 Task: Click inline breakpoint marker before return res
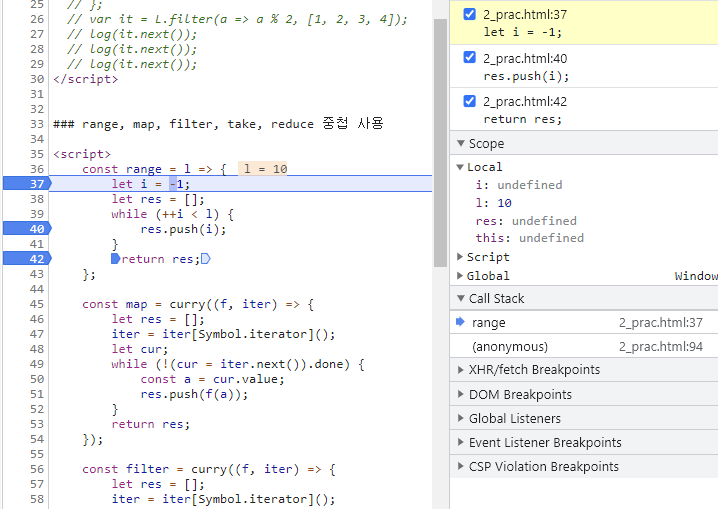click(115, 259)
